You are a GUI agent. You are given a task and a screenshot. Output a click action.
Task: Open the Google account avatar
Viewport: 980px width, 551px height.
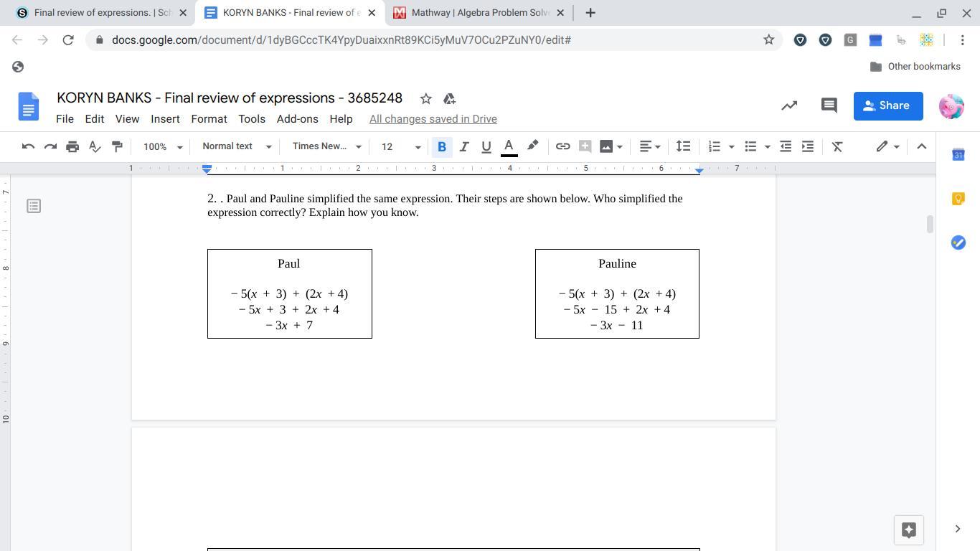pos(951,106)
